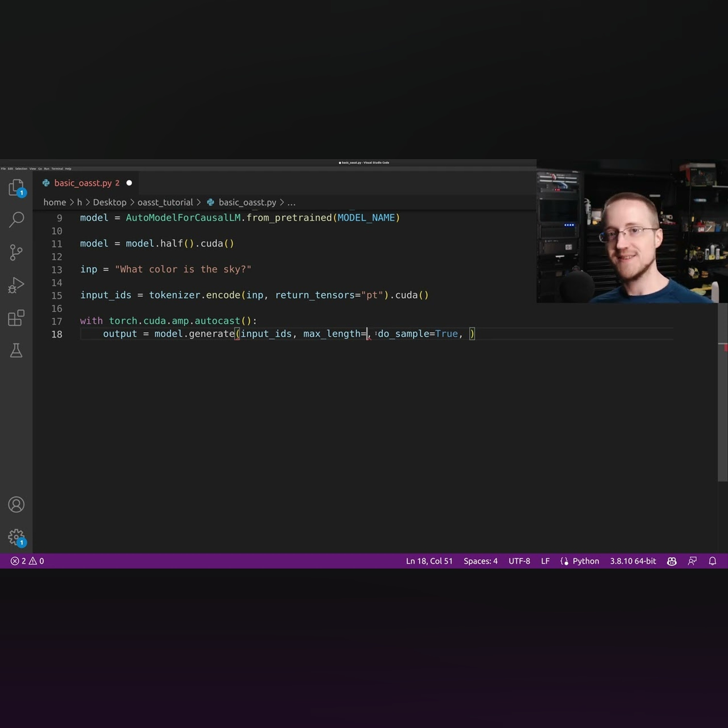This screenshot has width=728, height=728.
Task: Click 'max_length=' on line 18
Action: [335, 334]
